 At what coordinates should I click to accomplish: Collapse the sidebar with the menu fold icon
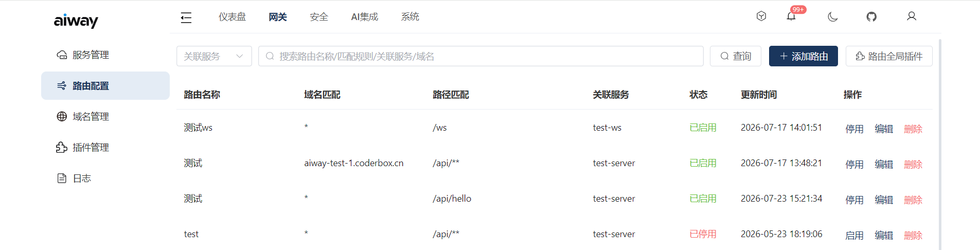tap(186, 17)
